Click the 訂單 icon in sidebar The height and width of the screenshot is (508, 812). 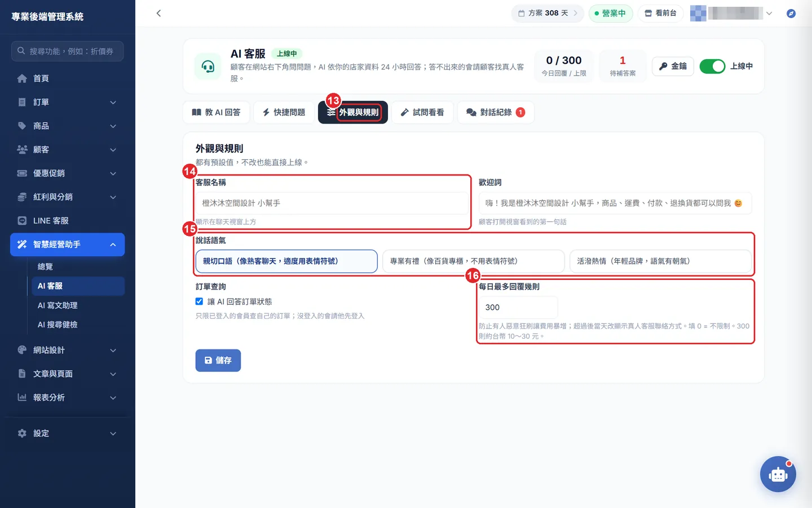tap(22, 102)
